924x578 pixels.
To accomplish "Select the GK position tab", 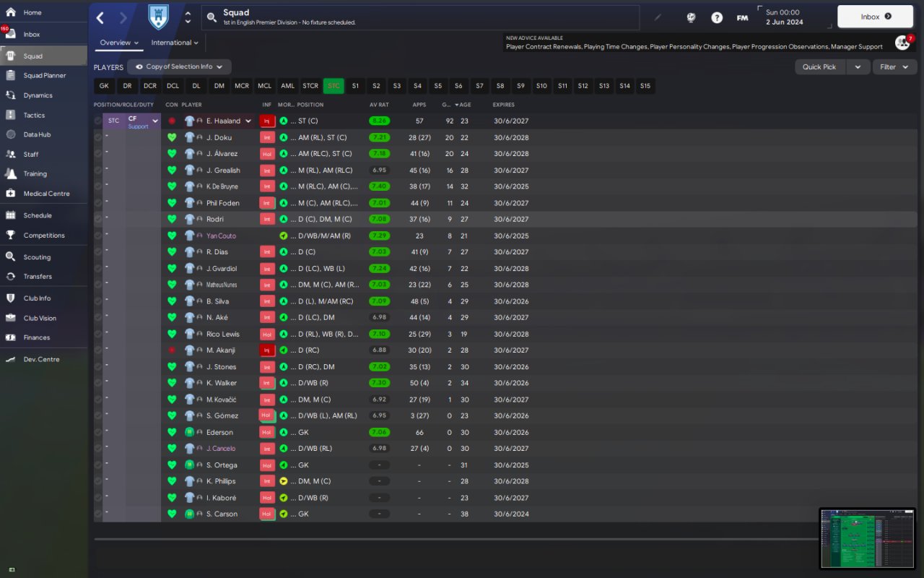I will click(x=104, y=86).
